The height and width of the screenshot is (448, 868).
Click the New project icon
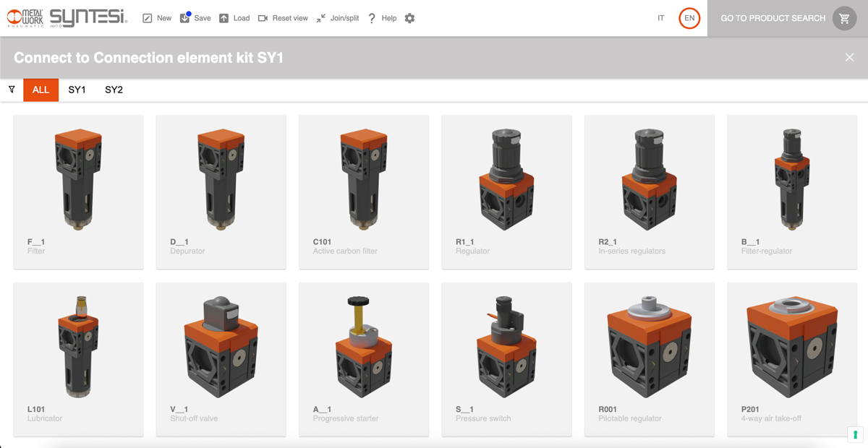pyautogui.click(x=148, y=18)
